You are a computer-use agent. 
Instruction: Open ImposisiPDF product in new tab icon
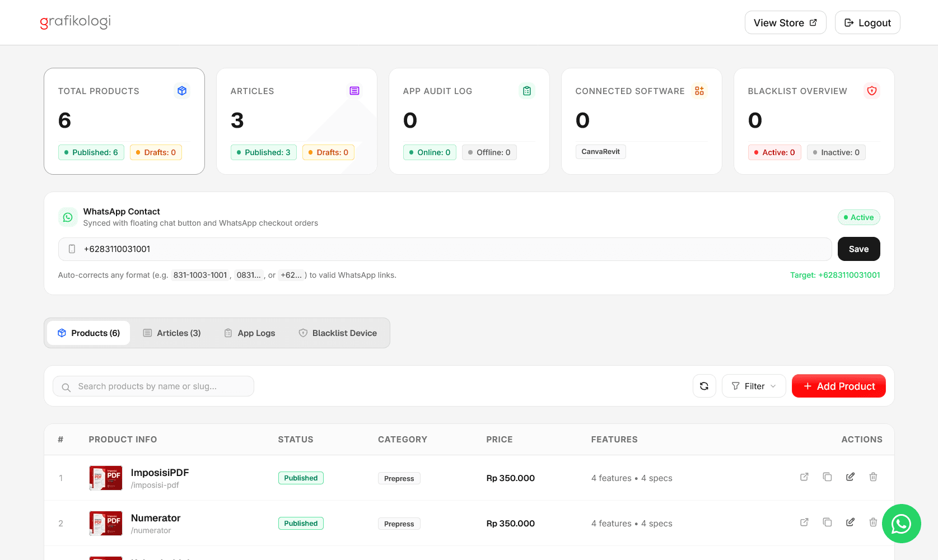804,477
